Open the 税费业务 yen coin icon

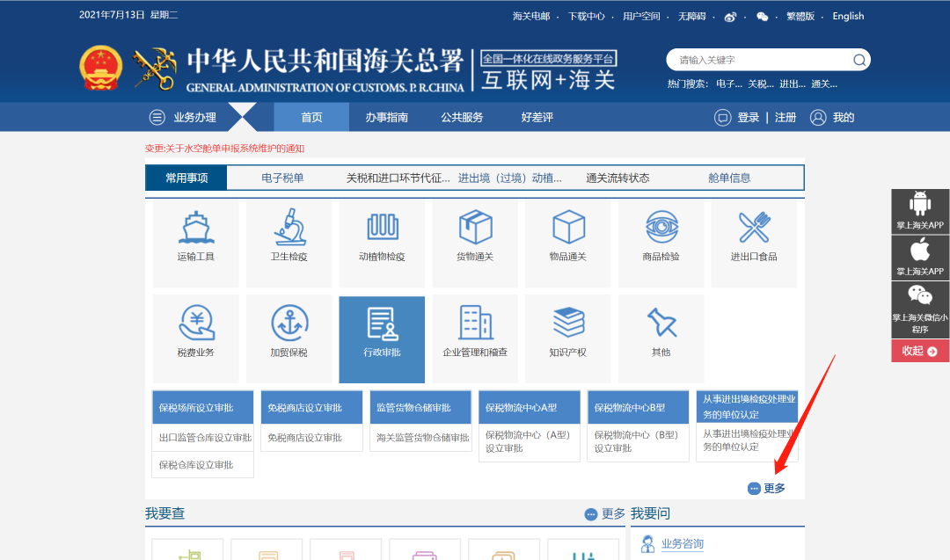tap(196, 323)
